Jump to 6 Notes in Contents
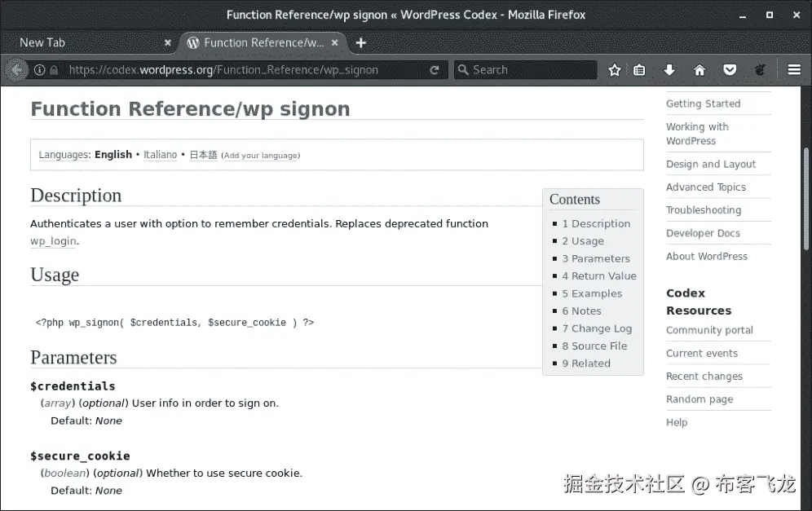The width and height of the screenshot is (812, 511). (x=581, y=311)
